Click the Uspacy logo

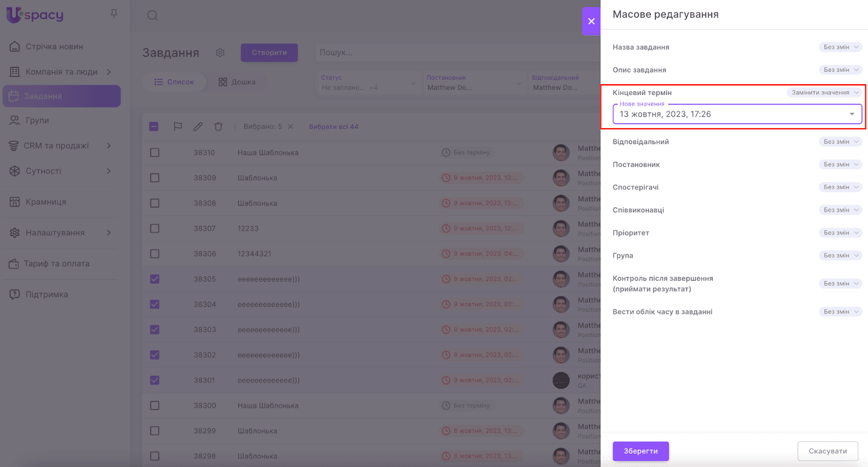pos(35,15)
